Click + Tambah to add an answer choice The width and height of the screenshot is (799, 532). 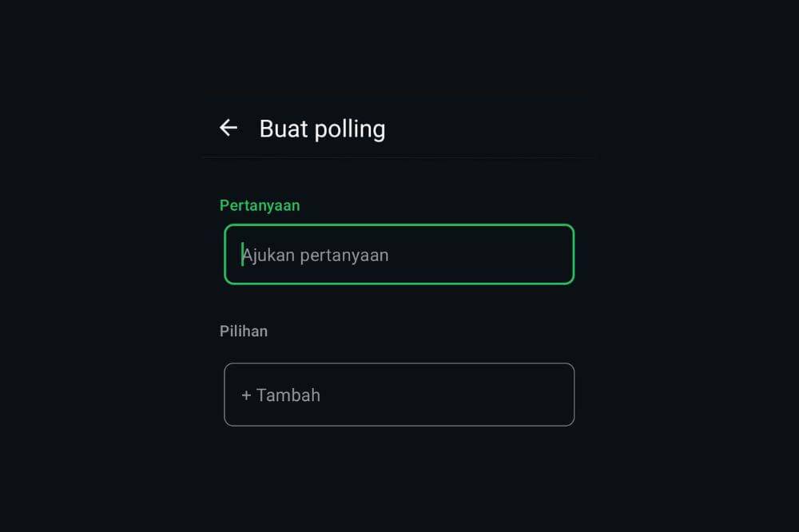(280, 394)
